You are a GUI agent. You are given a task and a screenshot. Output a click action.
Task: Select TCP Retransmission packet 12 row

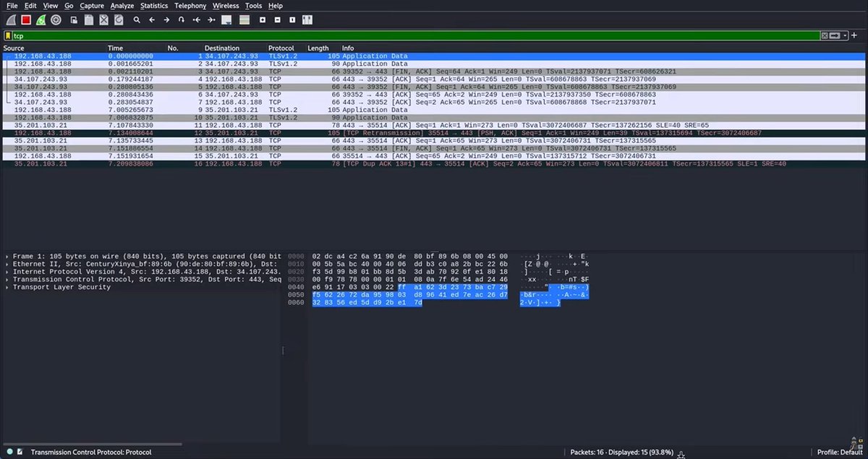tap(434, 133)
